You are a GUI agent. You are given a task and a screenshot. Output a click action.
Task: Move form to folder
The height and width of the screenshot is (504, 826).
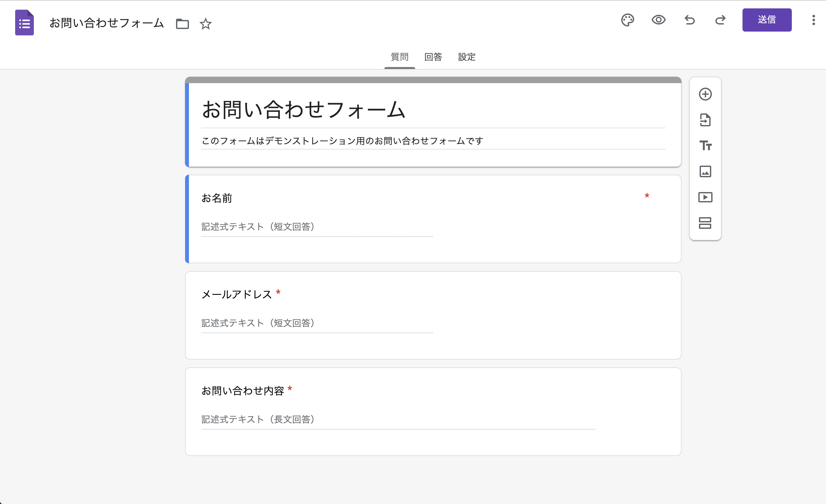click(x=182, y=24)
